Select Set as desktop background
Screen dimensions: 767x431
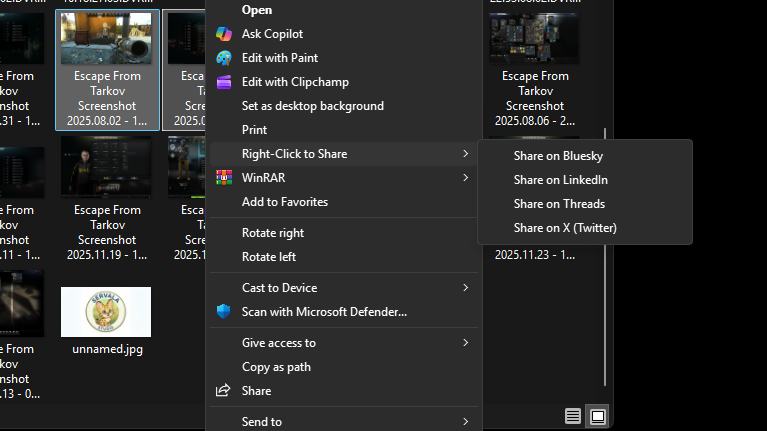344,106
